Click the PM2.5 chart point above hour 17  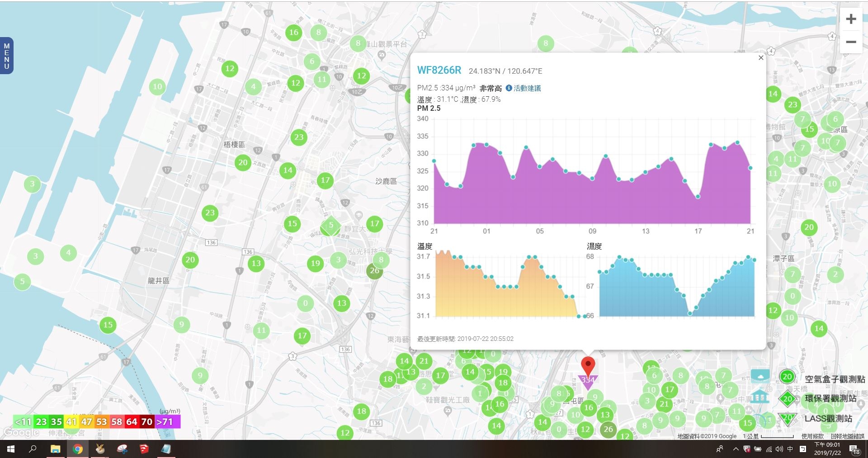click(698, 197)
